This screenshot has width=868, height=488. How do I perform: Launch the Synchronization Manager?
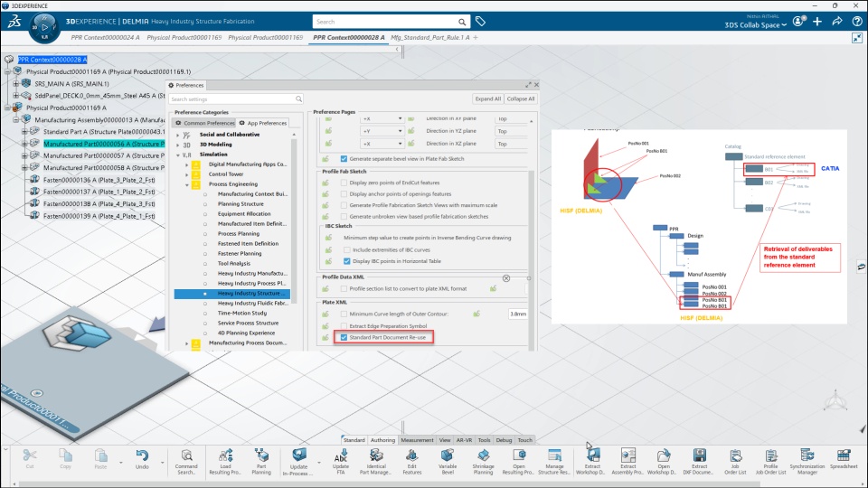tap(807, 460)
